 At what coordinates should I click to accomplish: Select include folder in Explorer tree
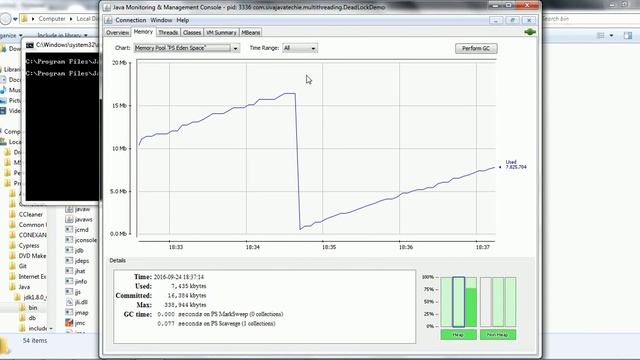pyautogui.click(x=38, y=328)
